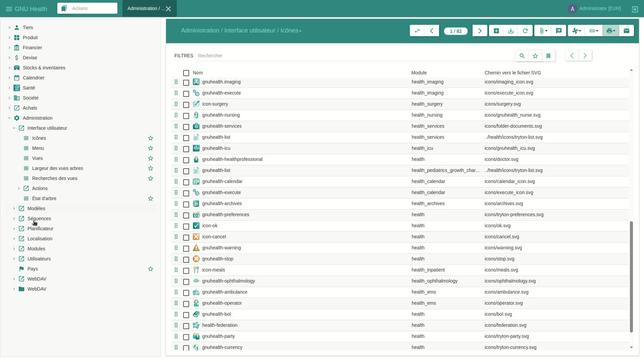Open the Menu entry in sidebar
644x362 pixels.
click(x=38, y=148)
